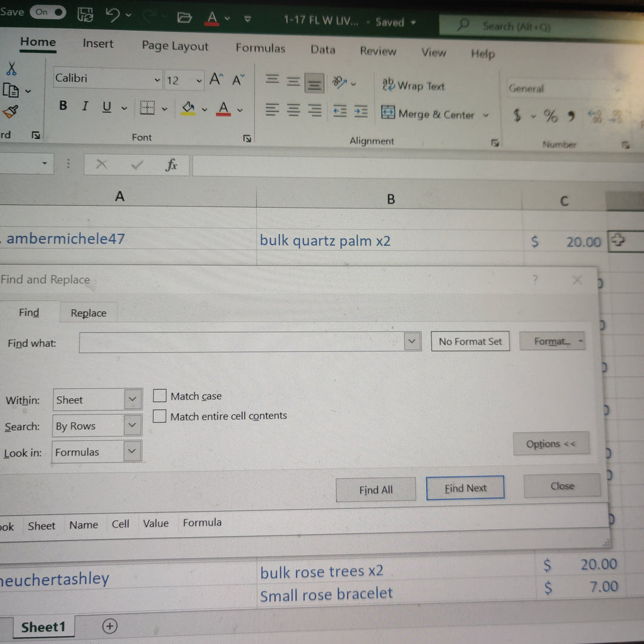Check Match entire cell contents
644x644 pixels.
click(x=159, y=416)
